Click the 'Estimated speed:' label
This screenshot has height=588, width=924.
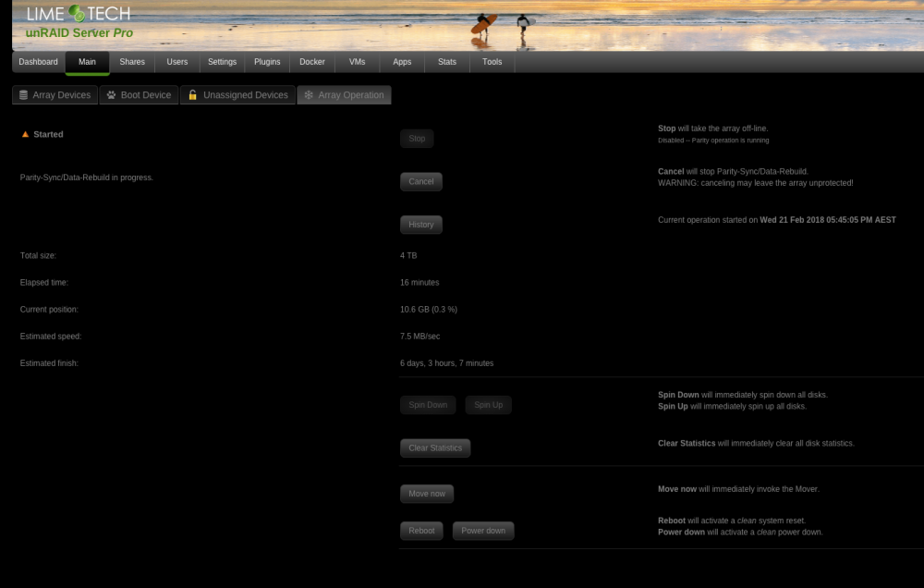[x=51, y=337]
